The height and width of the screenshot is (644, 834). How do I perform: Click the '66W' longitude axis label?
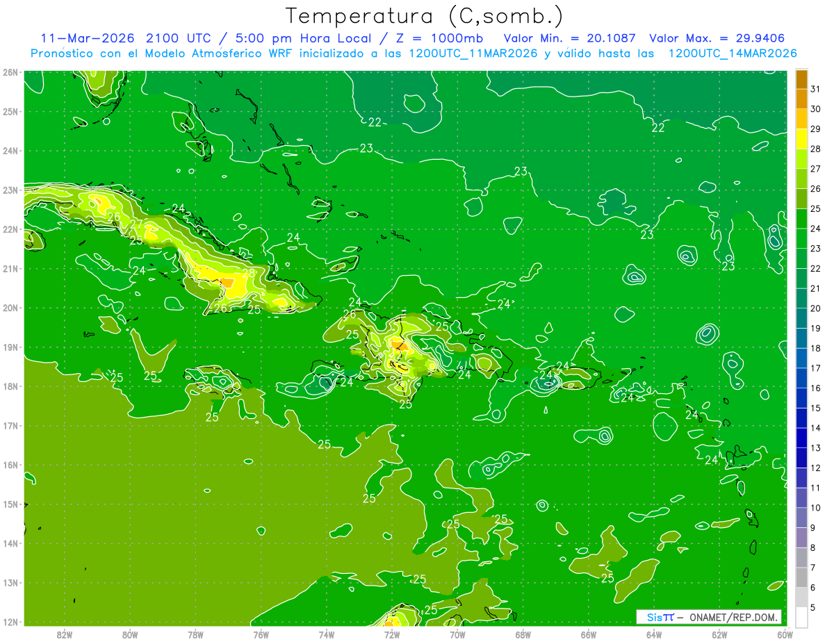[x=588, y=634]
